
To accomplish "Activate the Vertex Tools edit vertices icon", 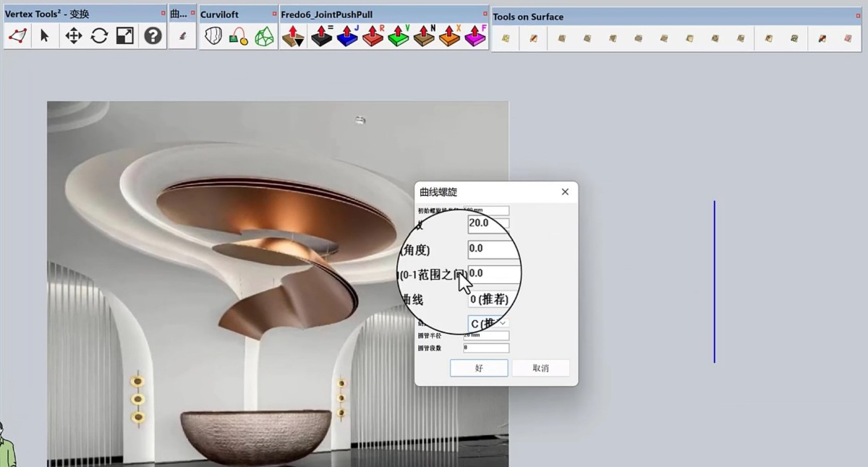I will click(17, 35).
